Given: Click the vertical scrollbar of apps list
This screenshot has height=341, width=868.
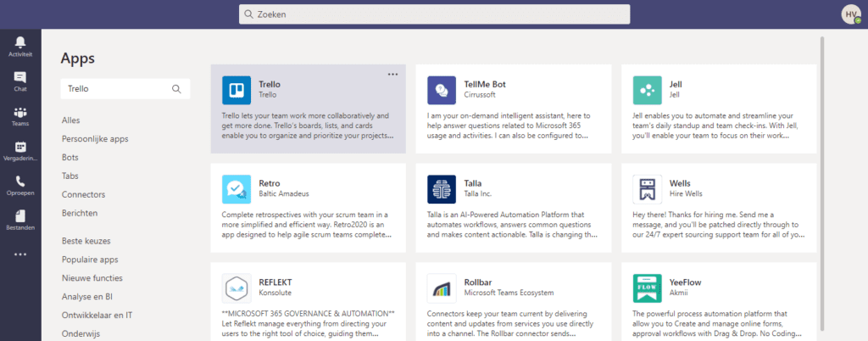Looking at the screenshot, I should (822, 182).
